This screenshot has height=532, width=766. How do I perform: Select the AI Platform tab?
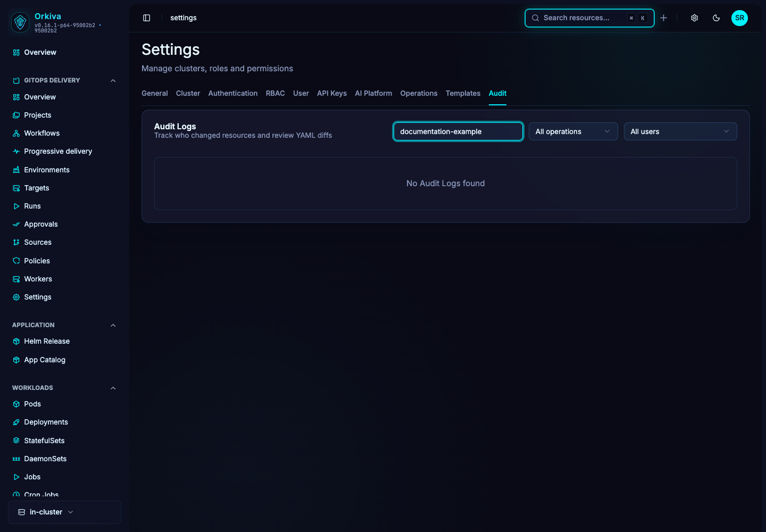coord(373,93)
